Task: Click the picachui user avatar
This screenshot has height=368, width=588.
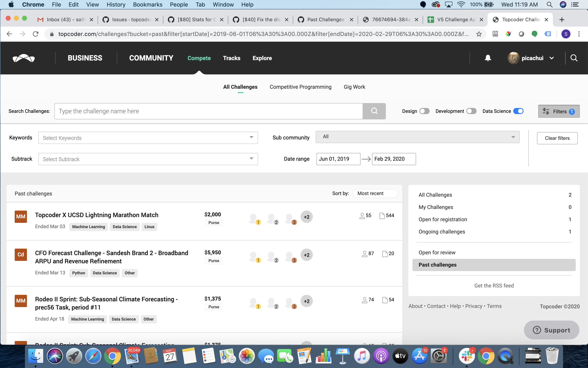Action: 513,58
